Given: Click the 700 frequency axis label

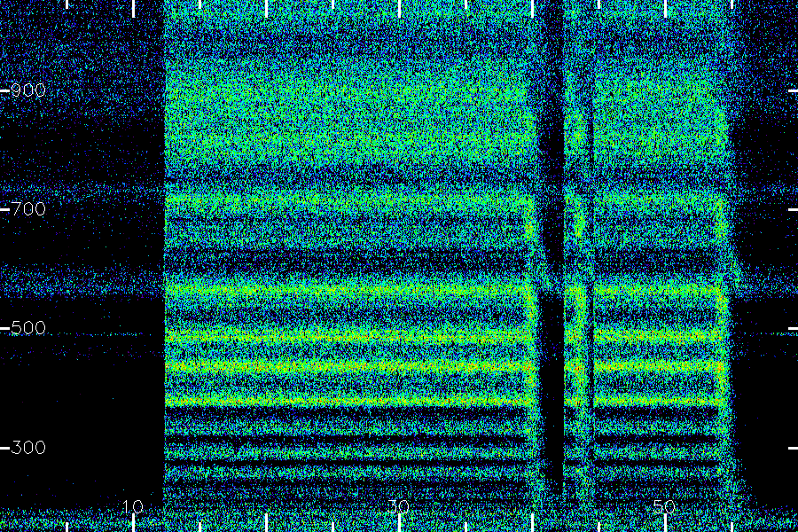Looking at the screenshot, I should click(28, 209).
